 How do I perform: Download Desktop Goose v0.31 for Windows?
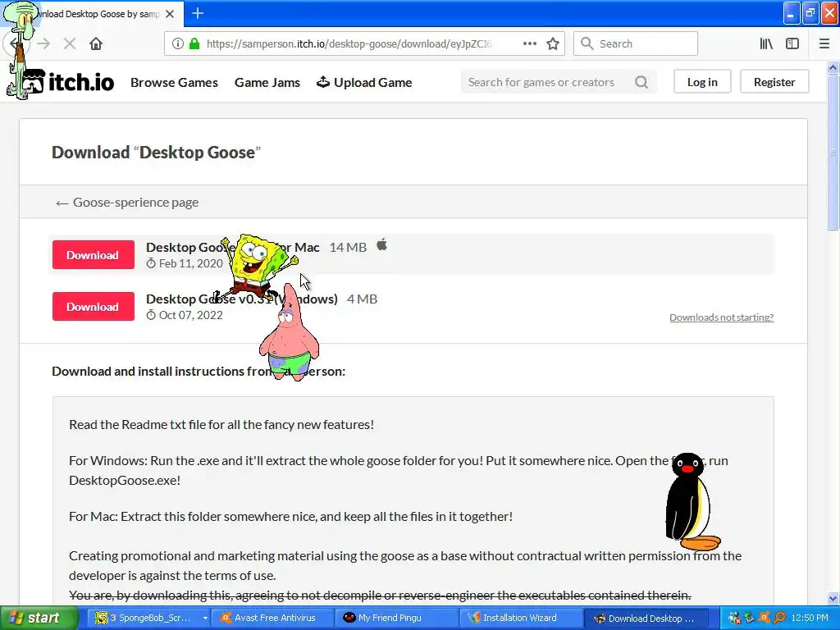click(94, 307)
